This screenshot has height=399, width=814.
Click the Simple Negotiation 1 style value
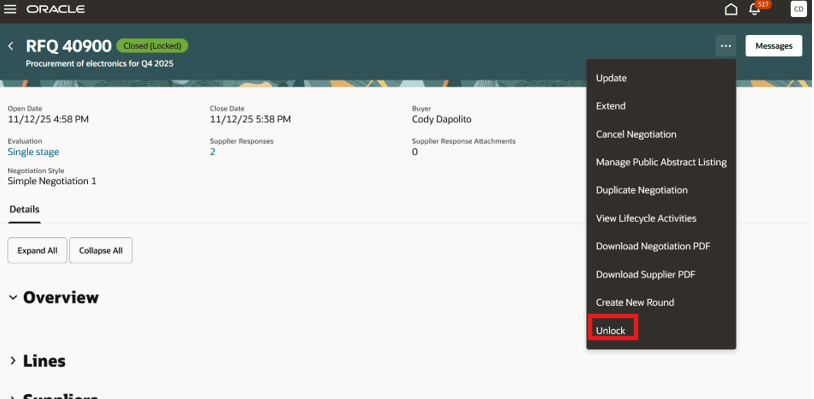(x=52, y=181)
